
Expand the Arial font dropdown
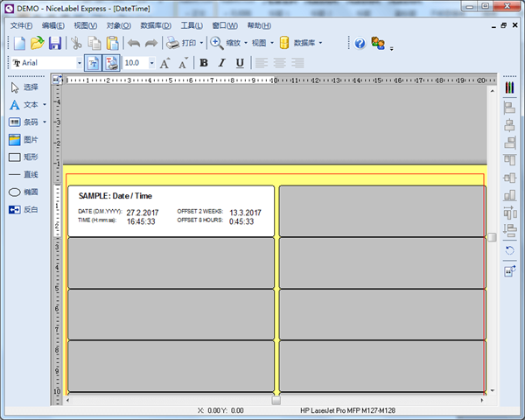point(80,63)
